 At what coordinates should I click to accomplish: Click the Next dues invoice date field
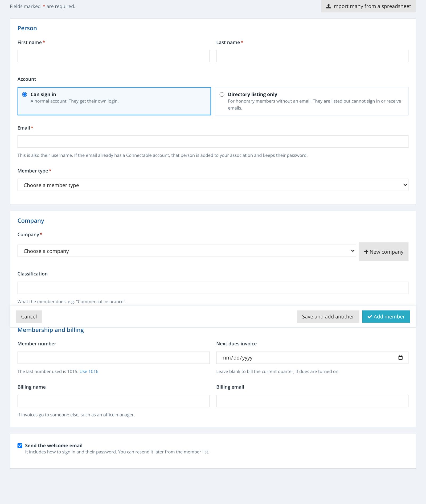pos(312,358)
